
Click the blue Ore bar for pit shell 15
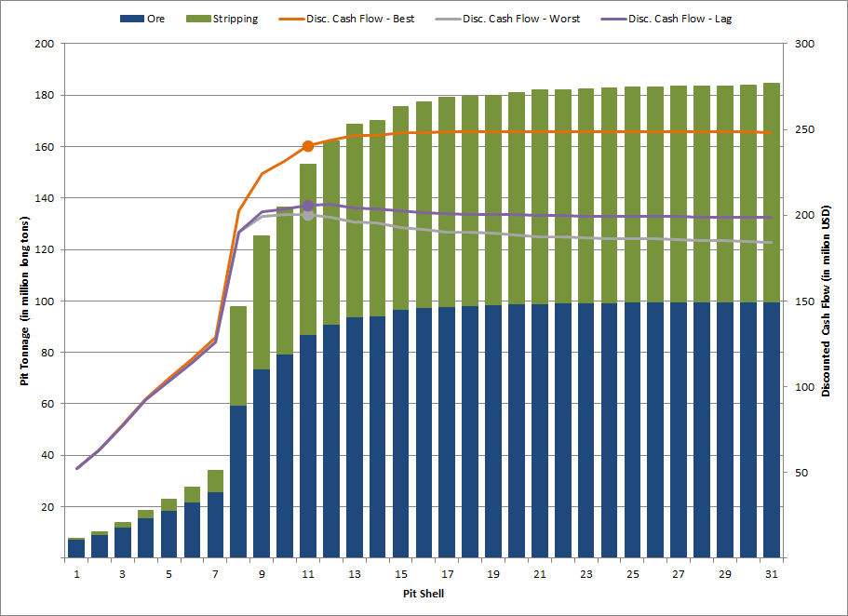pos(401,434)
